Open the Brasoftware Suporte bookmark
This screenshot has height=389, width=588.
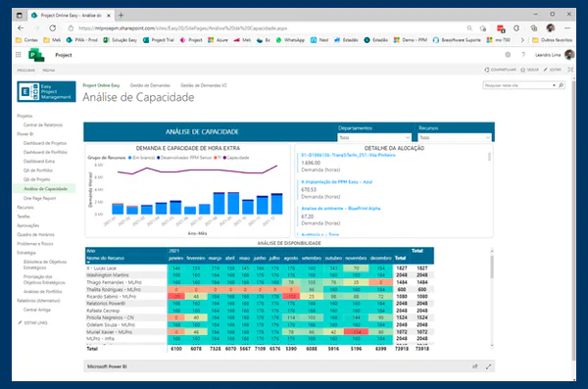pyautogui.click(x=457, y=40)
